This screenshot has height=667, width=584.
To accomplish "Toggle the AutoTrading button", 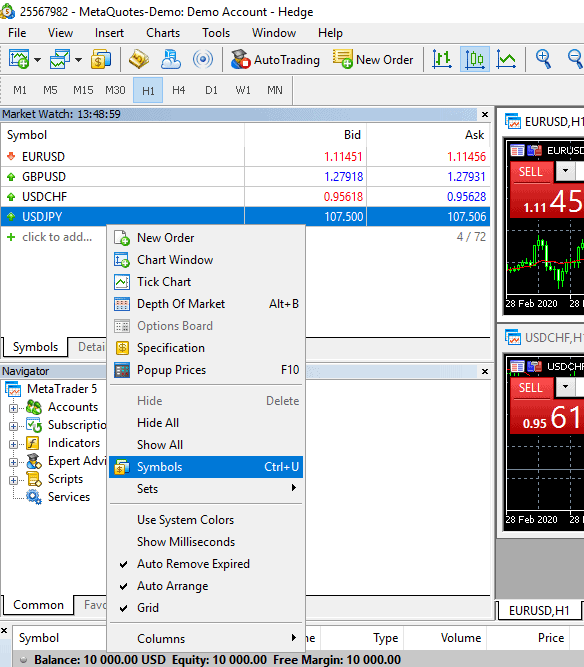I will pyautogui.click(x=275, y=60).
